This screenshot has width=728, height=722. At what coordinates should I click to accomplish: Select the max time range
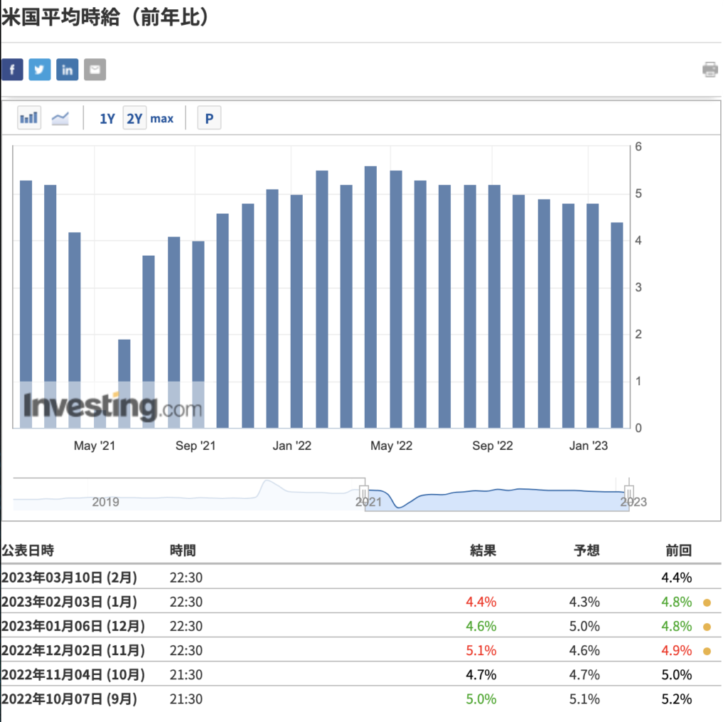tap(161, 119)
